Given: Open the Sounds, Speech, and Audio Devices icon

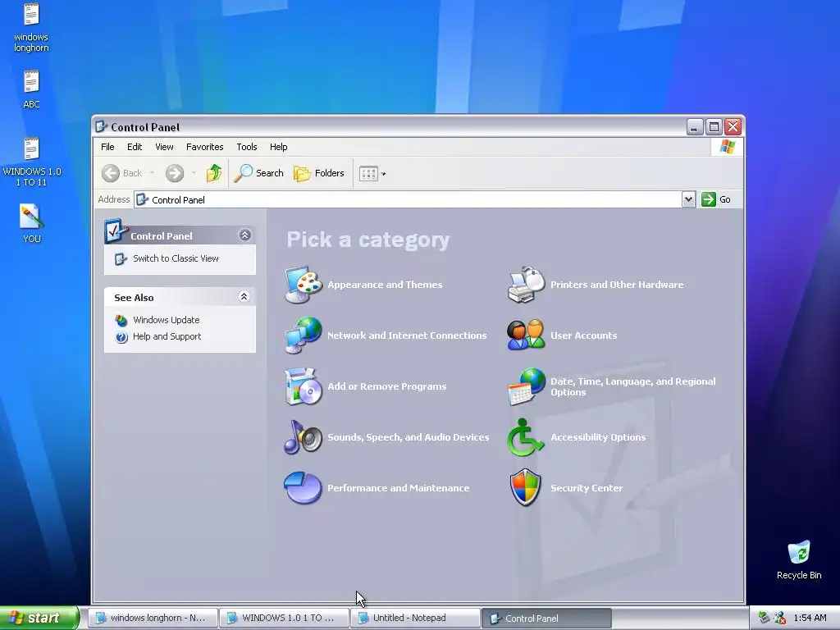Looking at the screenshot, I should click(303, 437).
